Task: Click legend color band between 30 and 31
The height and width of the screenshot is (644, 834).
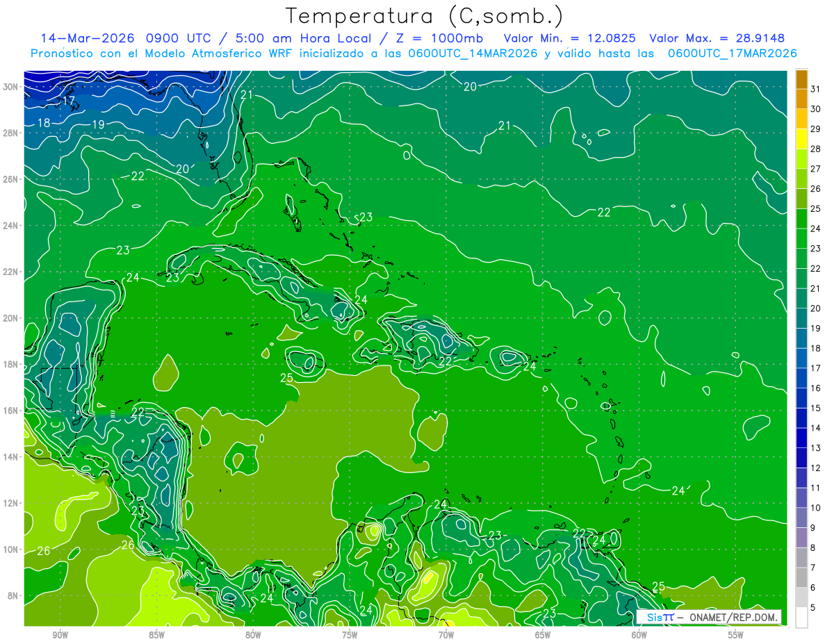Action: pyautogui.click(x=801, y=99)
